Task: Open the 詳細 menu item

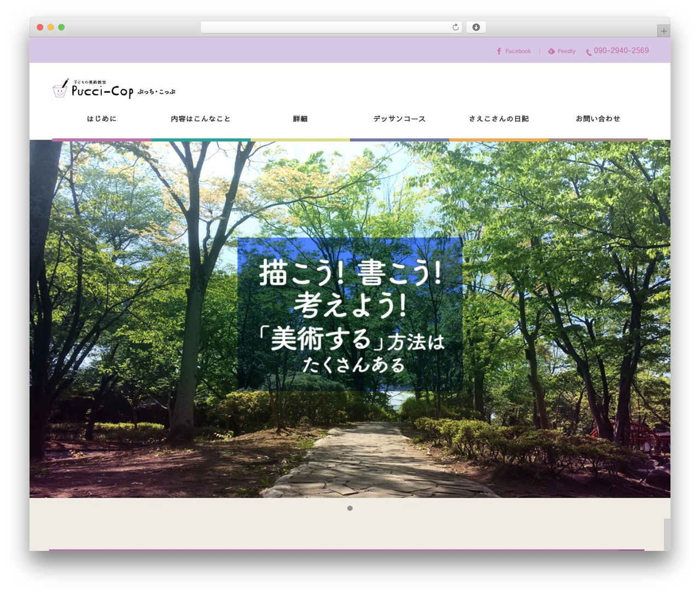Action: point(300,119)
